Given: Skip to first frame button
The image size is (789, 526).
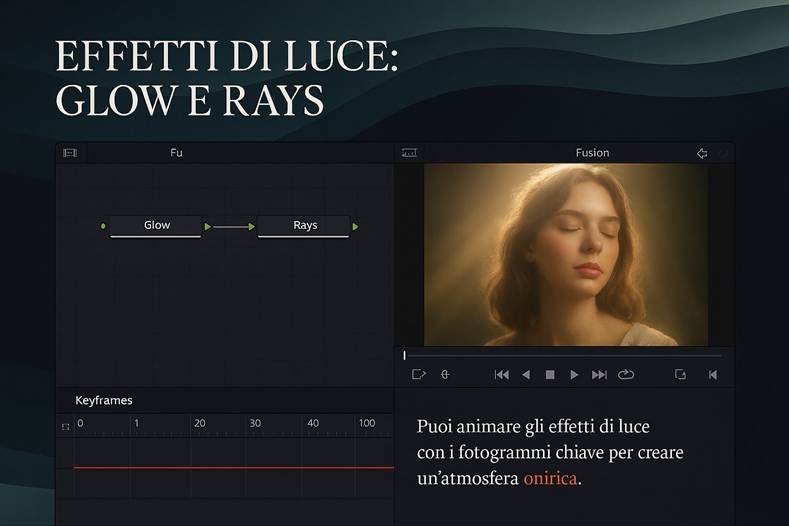Looking at the screenshot, I should point(501,375).
